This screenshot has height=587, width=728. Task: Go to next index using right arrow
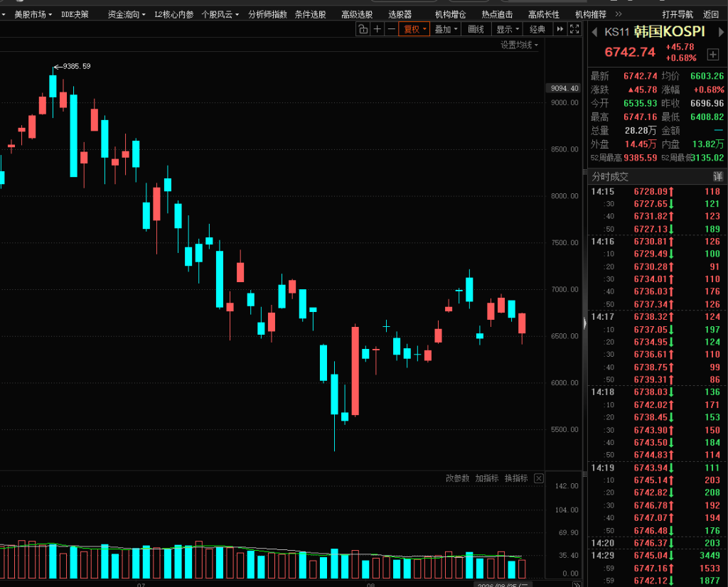pos(721,32)
